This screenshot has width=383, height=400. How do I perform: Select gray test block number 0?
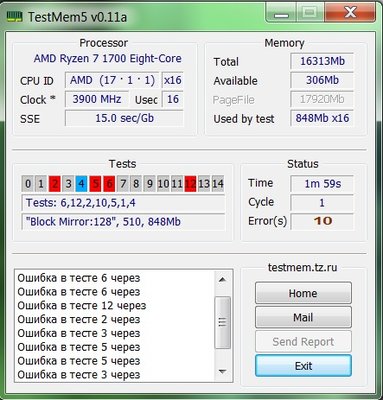click(28, 184)
